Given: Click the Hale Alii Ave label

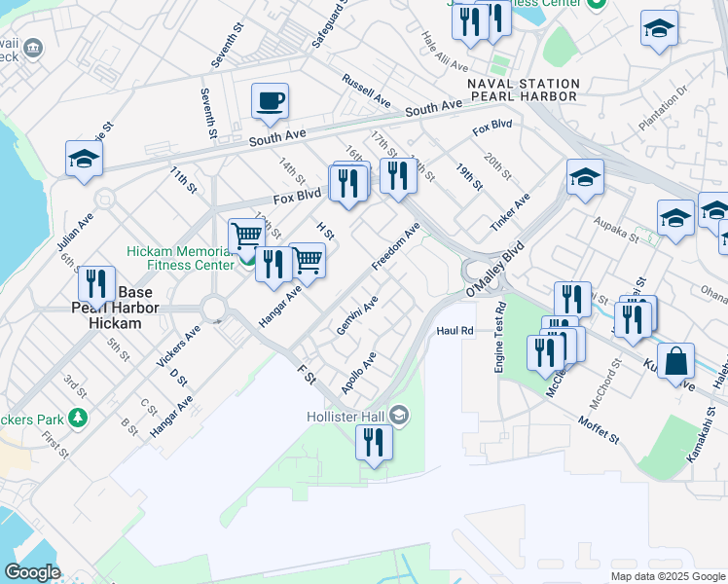Looking at the screenshot, I should (x=445, y=52).
